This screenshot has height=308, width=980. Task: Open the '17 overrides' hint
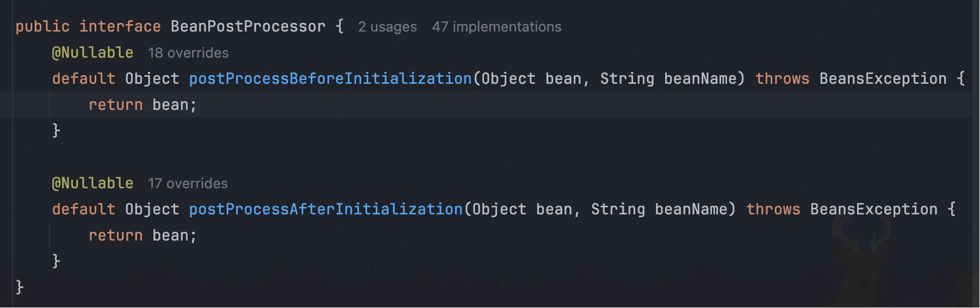point(188,183)
